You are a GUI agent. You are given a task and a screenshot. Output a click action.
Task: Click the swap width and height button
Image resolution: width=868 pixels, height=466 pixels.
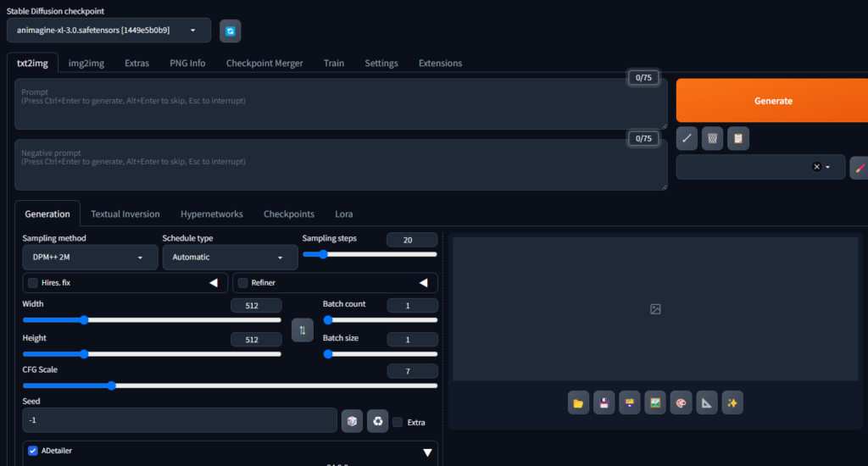click(303, 329)
